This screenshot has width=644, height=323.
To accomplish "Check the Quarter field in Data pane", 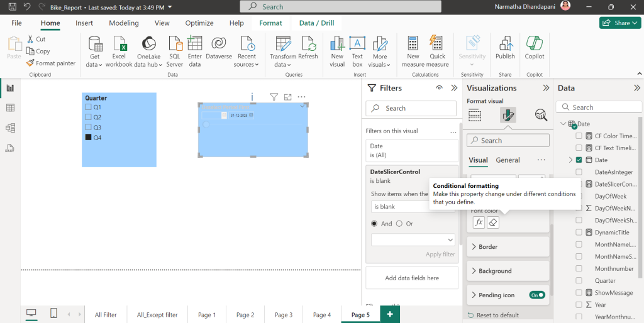I will tap(579, 280).
